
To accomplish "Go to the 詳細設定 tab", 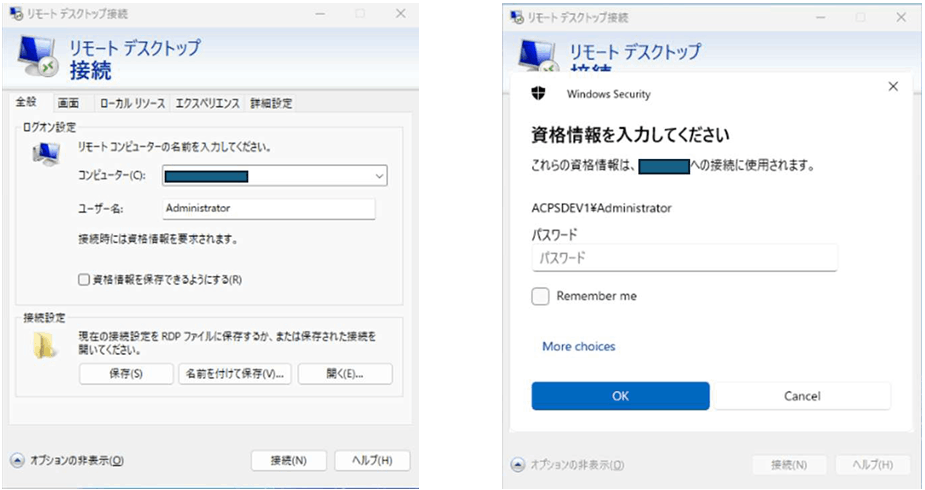I will [270, 103].
